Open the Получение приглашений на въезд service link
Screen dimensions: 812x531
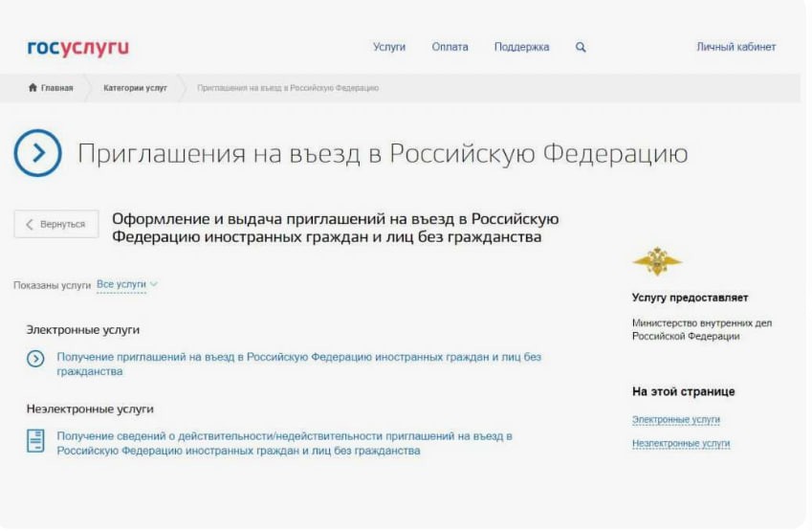298,357
